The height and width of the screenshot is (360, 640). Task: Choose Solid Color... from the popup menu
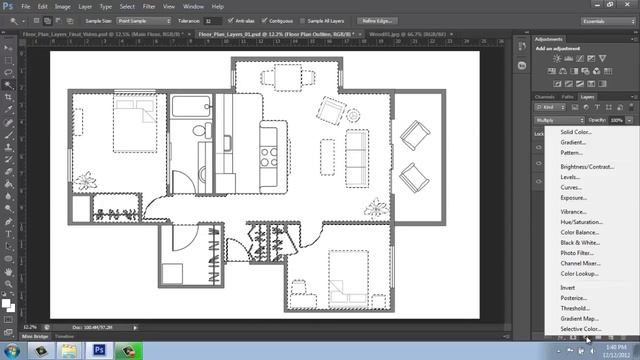point(576,132)
